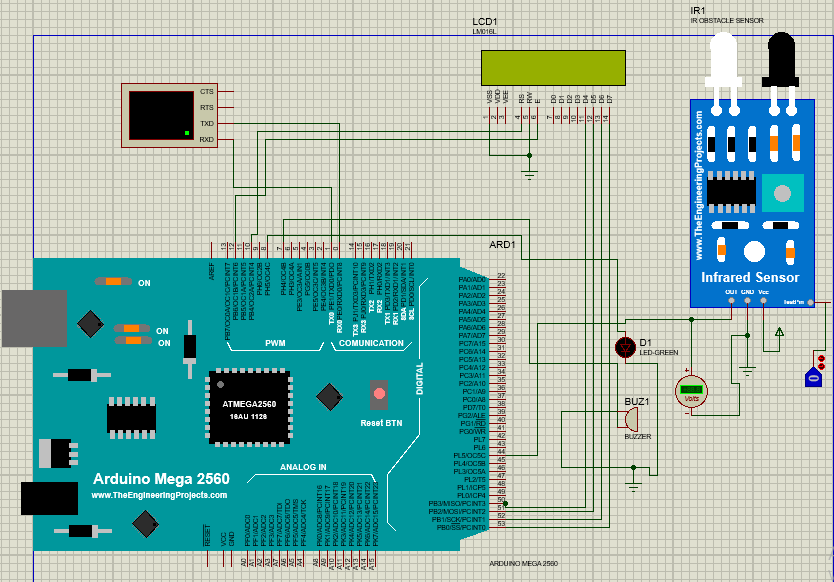Screen dimensions: 834x582
Task: Click the LCD VSS pin
Action: 489,117
